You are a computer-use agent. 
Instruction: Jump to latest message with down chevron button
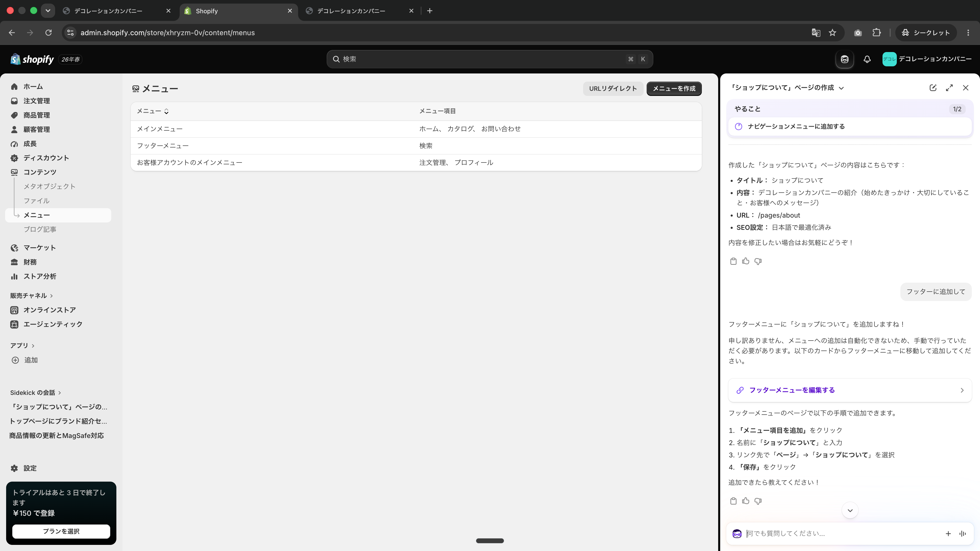[x=850, y=510]
